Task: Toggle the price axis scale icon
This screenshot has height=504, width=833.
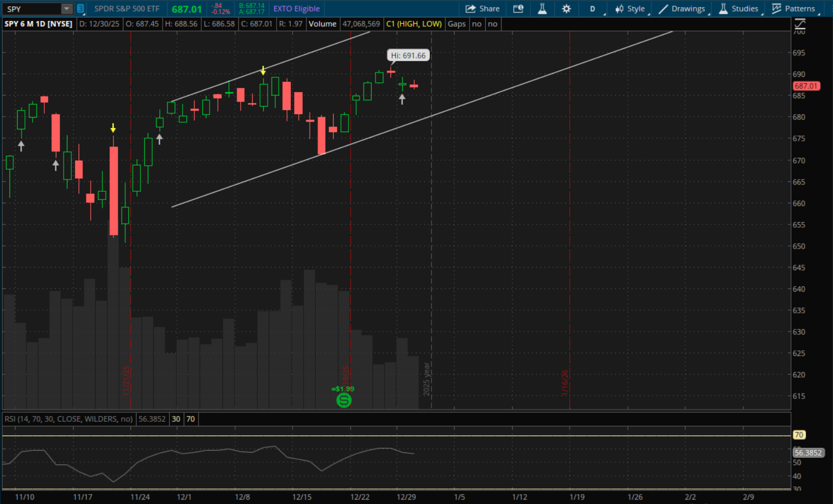Action: (x=800, y=24)
